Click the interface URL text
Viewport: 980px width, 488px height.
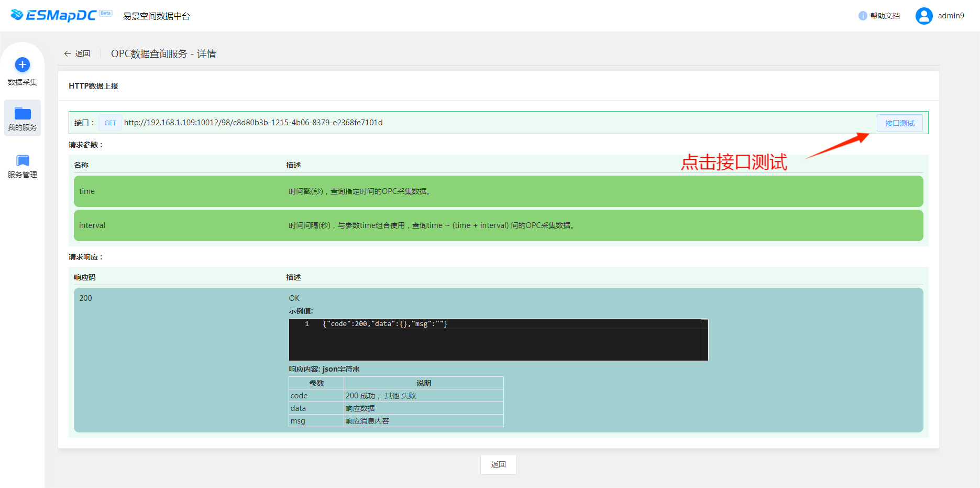(254, 123)
